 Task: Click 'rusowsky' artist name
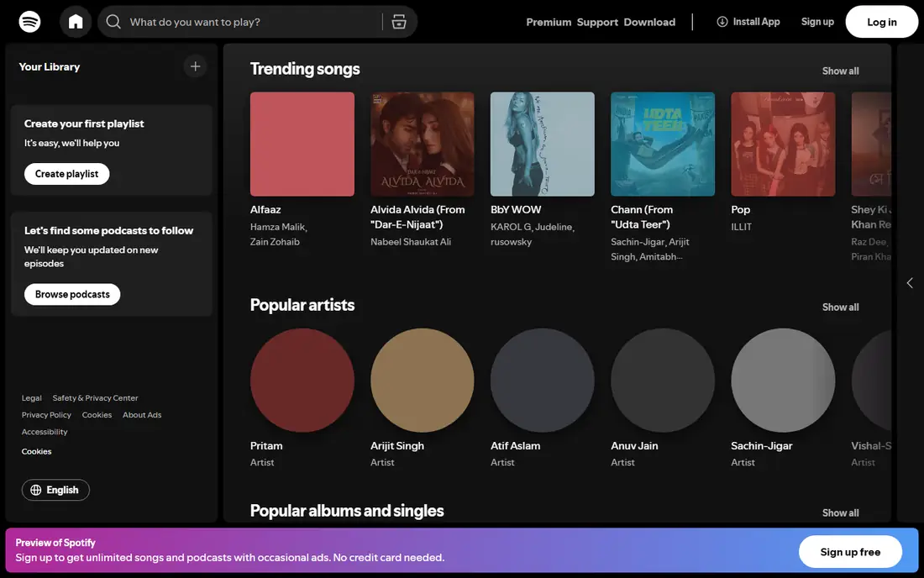(x=511, y=242)
